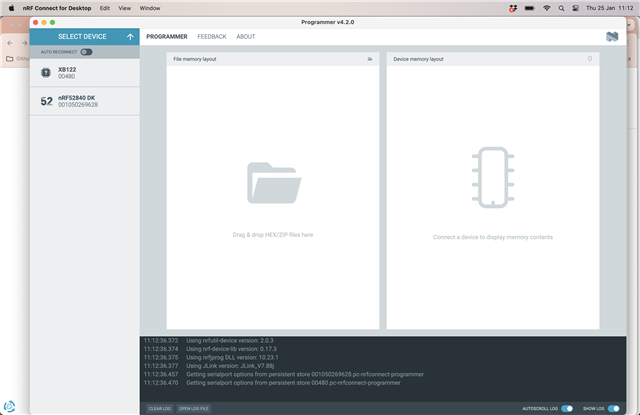Click the back arrow in background browser
The height and width of the screenshot is (415, 640).
10,43
